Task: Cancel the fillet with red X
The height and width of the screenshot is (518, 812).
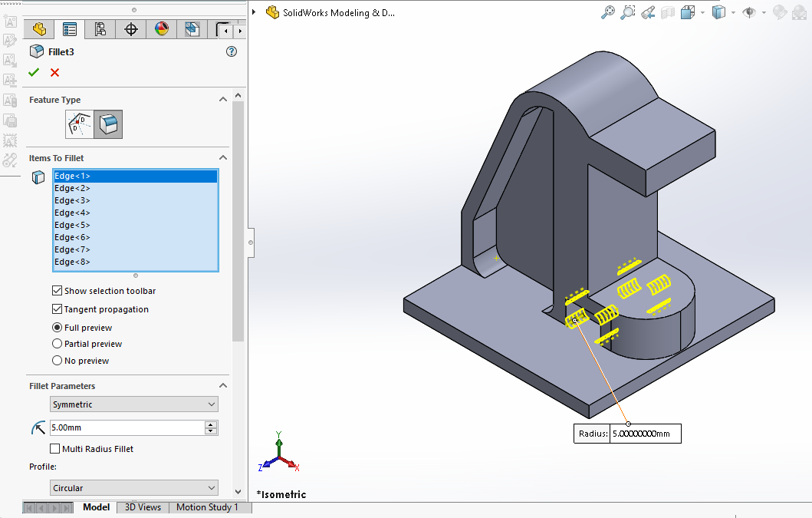Action: click(x=54, y=72)
